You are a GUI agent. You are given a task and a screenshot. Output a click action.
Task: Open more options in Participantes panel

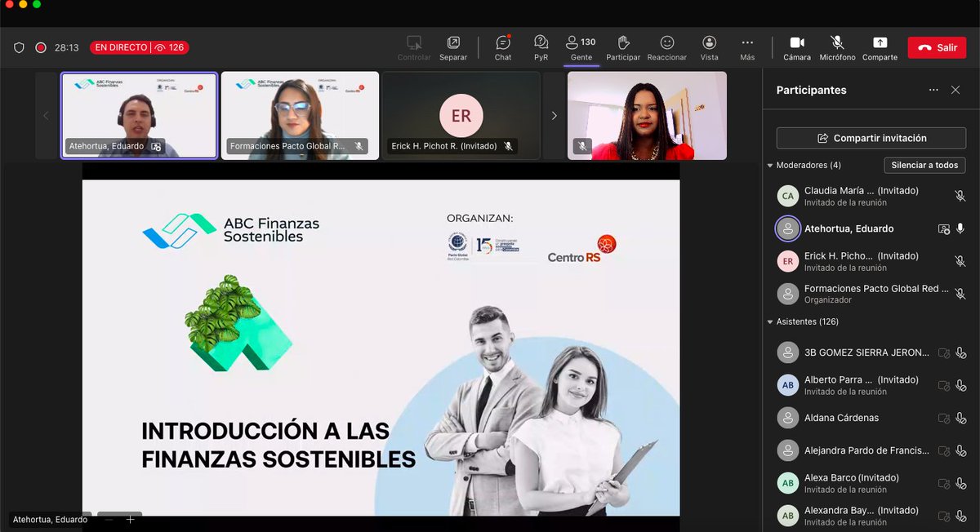point(933,90)
